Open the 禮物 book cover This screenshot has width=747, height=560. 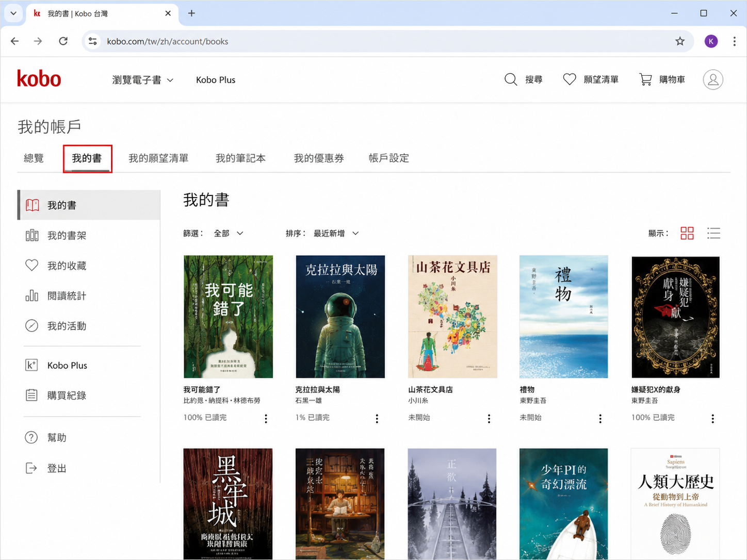564,317
